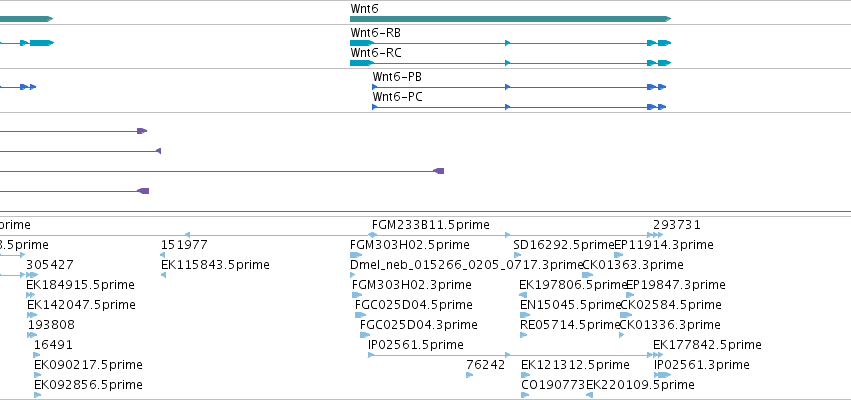Select the purple feature block ending mid-Wnt6
851x400 pixels.
pos(439,171)
